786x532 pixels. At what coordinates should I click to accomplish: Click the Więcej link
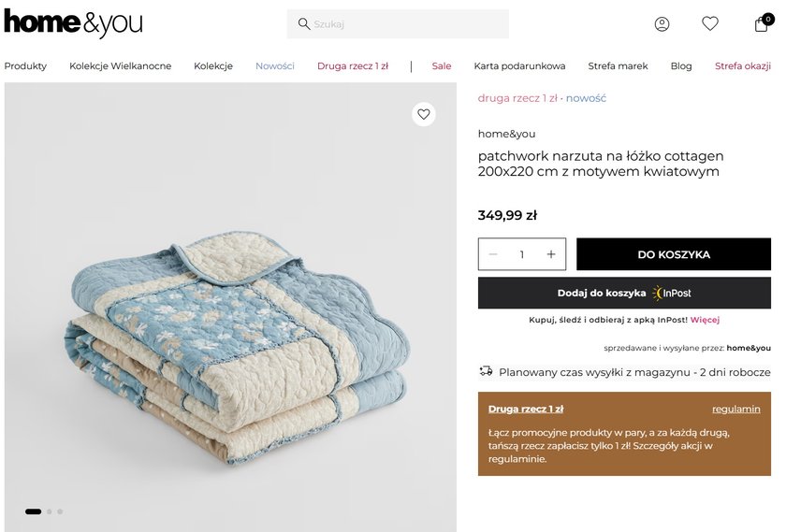[x=705, y=320]
